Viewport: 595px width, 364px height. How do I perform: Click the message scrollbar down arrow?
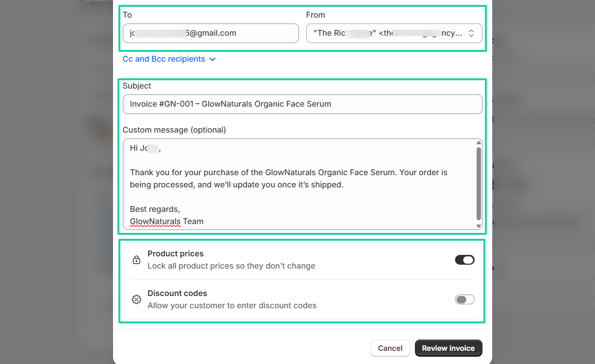pos(479,226)
